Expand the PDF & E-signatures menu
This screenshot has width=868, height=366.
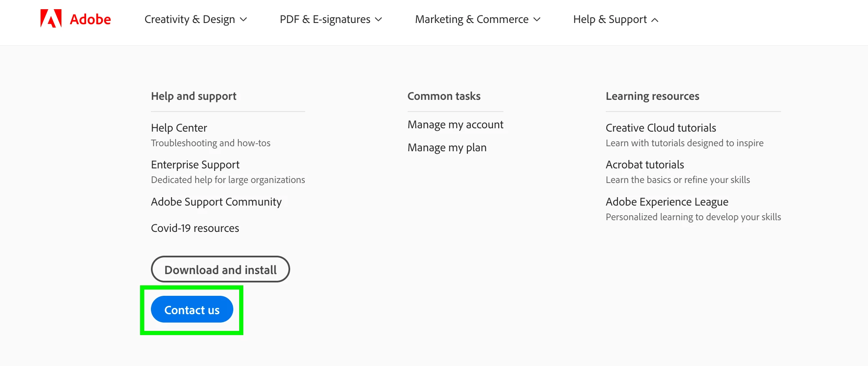331,20
